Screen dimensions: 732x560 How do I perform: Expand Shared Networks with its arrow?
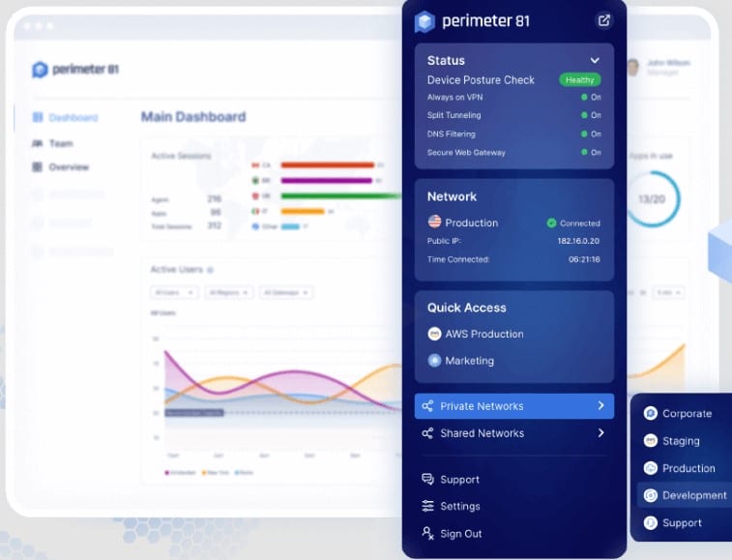tap(600, 433)
